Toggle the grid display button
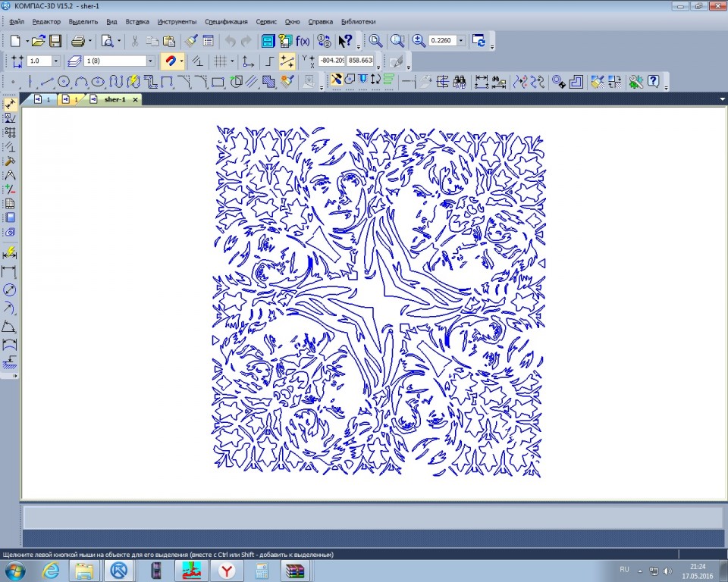This screenshot has height=582, width=728. point(220,61)
